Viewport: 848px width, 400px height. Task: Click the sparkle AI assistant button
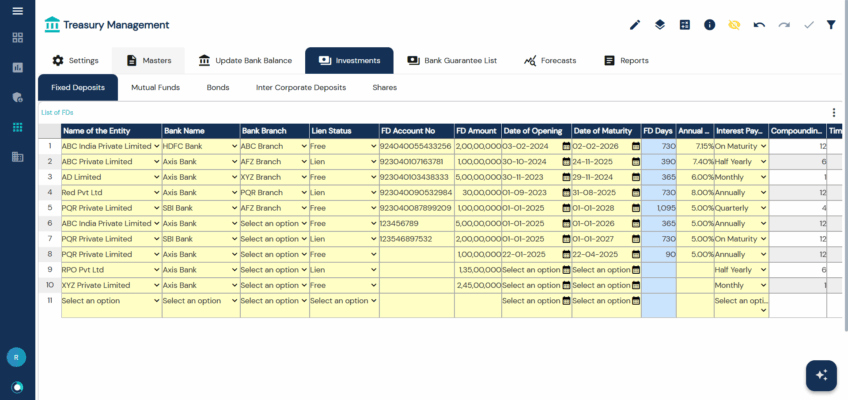pos(821,374)
